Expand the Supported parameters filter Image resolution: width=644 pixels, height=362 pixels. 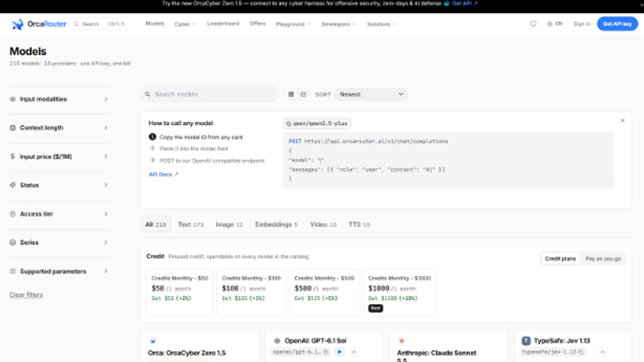(x=59, y=271)
